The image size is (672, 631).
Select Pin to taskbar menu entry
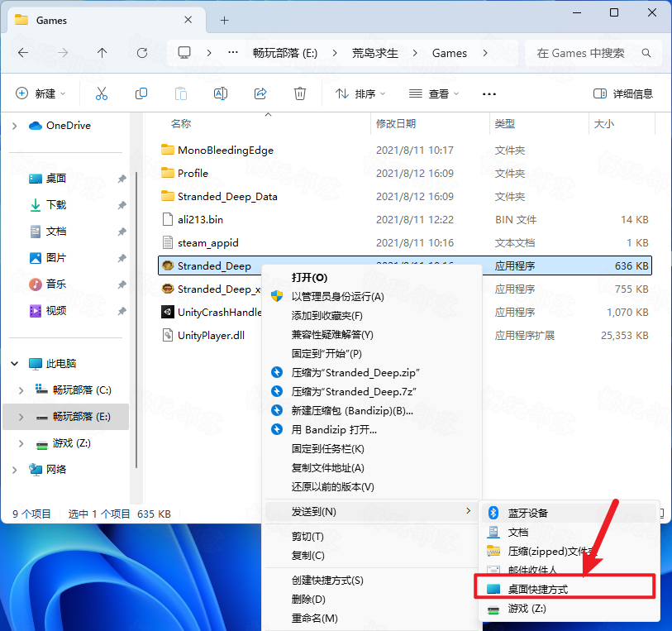[x=374, y=449]
